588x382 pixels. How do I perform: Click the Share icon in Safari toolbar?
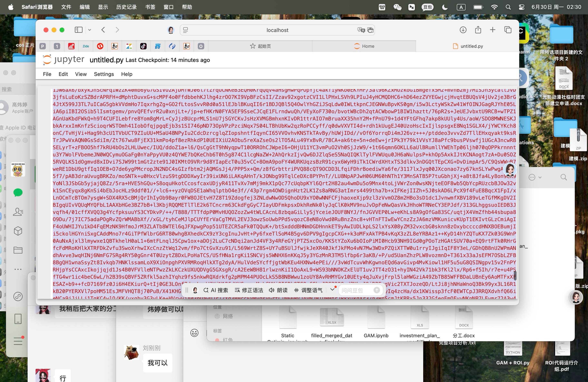pyautogui.click(x=478, y=30)
